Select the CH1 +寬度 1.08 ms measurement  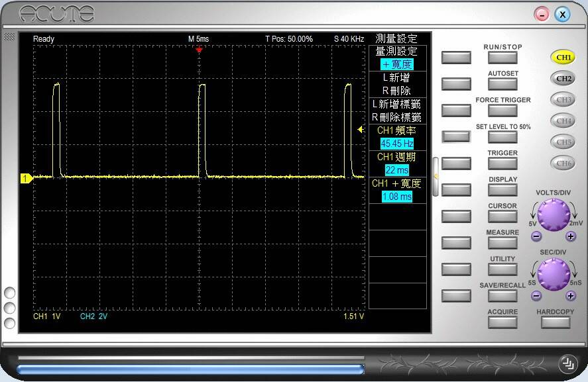pos(398,190)
